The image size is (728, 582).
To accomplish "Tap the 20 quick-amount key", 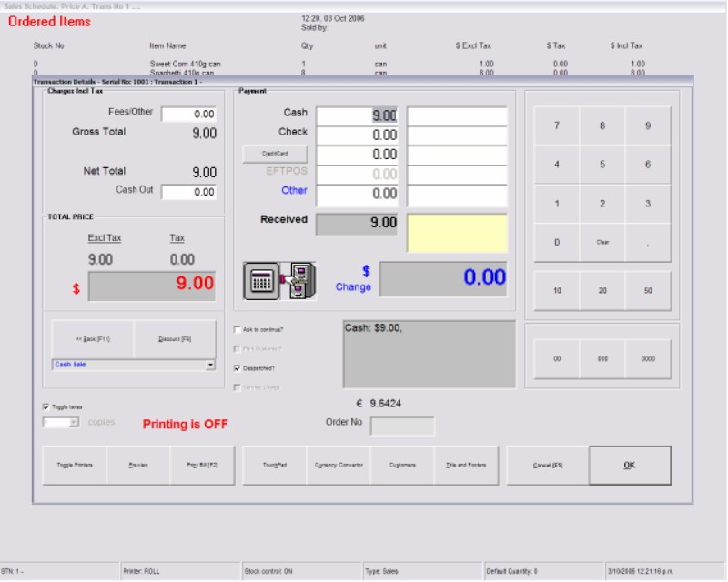I will (x=602, y=291).
